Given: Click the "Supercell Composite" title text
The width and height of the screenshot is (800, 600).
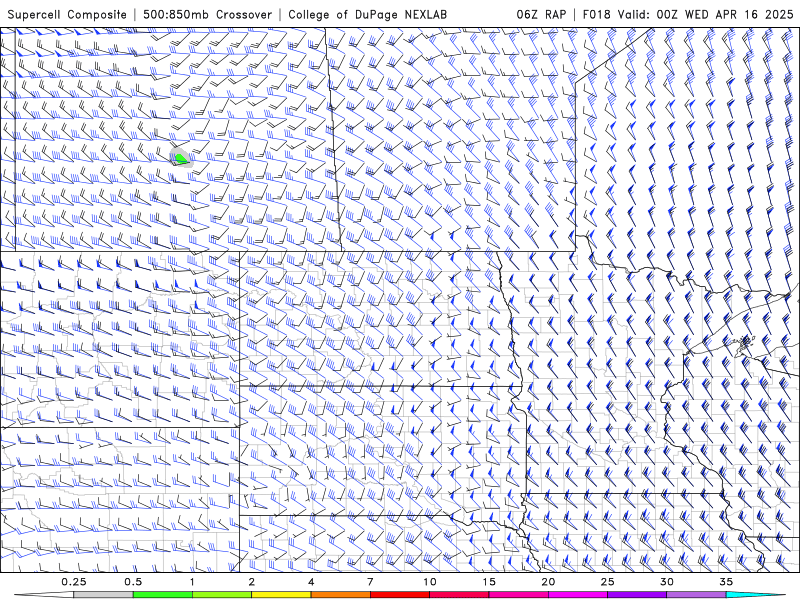Looking at the screenshot, I should (67, 14).
